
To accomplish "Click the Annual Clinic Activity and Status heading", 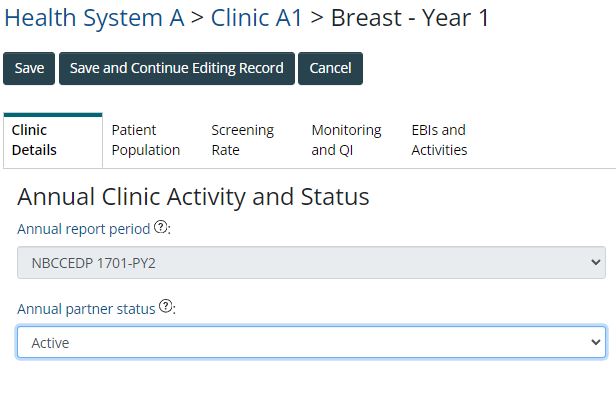I will pos(193,196).
